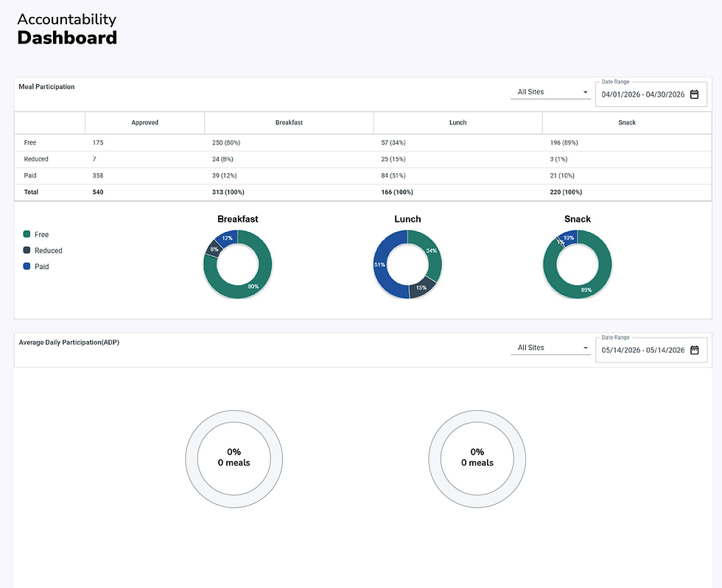The width and height of the screenshot is (722, 588).
Task: Click the 04/01/2026 - 04/30/2026 date range field
Action: [651, 94]
